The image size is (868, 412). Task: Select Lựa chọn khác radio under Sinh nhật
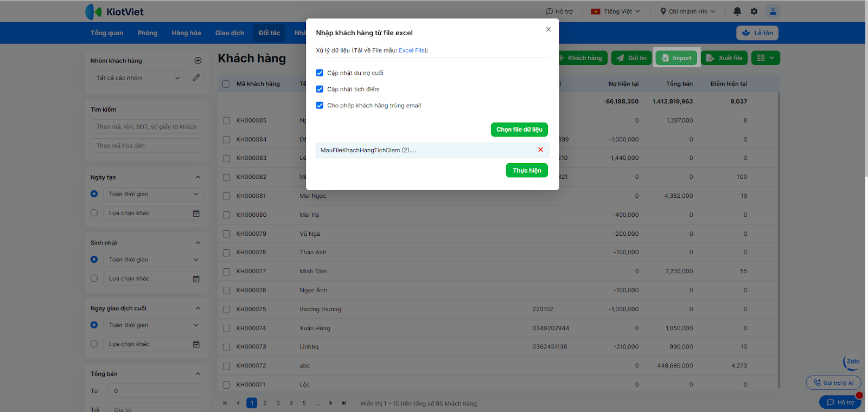click(94, 279)
